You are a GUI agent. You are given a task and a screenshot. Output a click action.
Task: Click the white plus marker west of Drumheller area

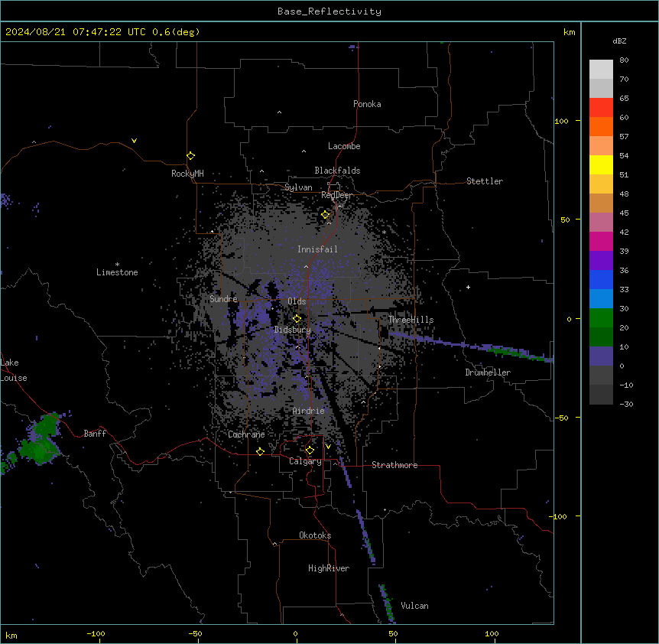tap(468, 287)
